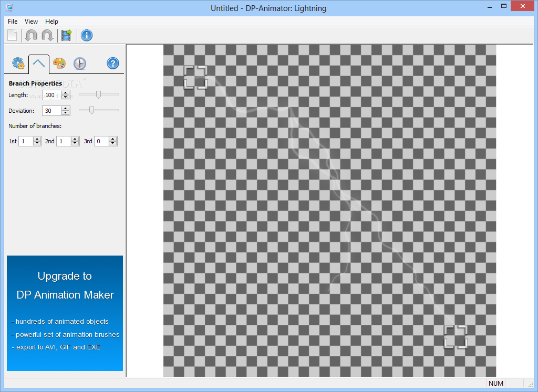Click the 2nd branches count field
The image size is (538, 392).
point(64,141)
